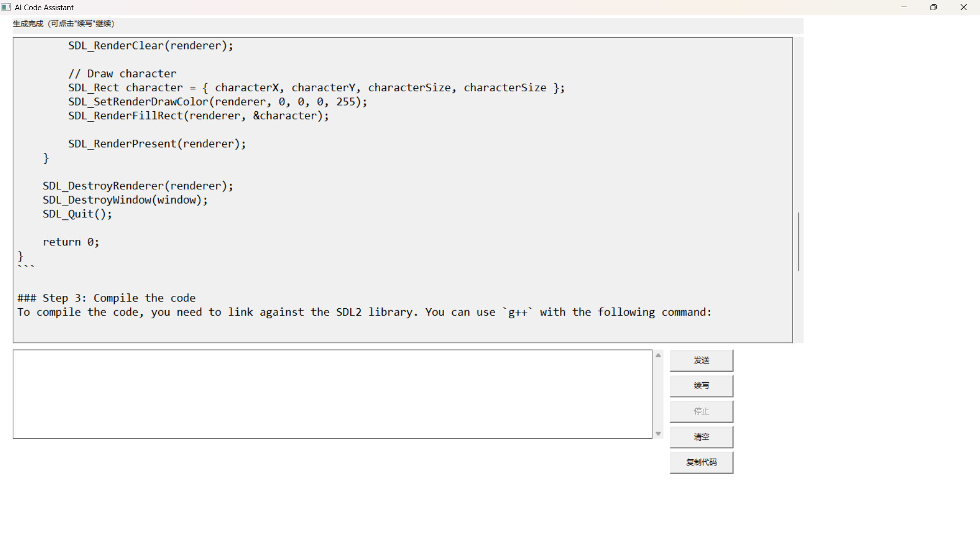
Task: Click 复制代码 to copy the generated code
Action: click(x=701, y=462)
